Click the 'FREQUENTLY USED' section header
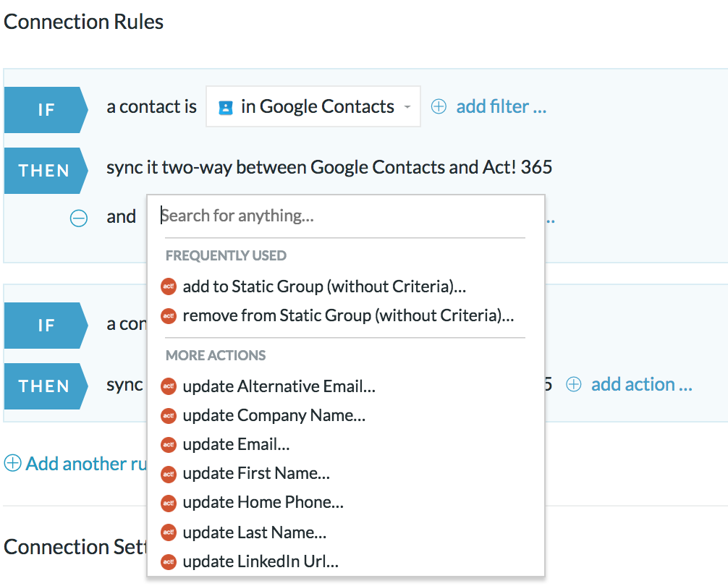 point(226,255)
